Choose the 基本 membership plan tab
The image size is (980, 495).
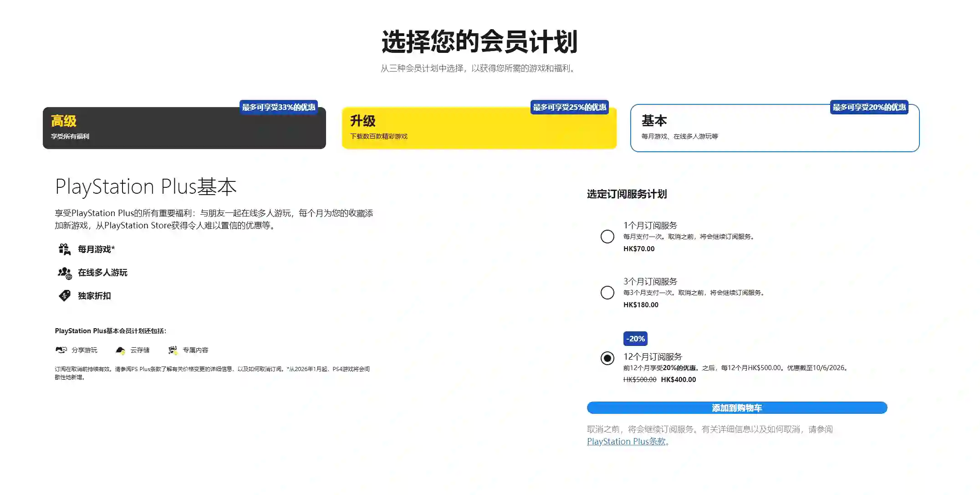point(775,128)
